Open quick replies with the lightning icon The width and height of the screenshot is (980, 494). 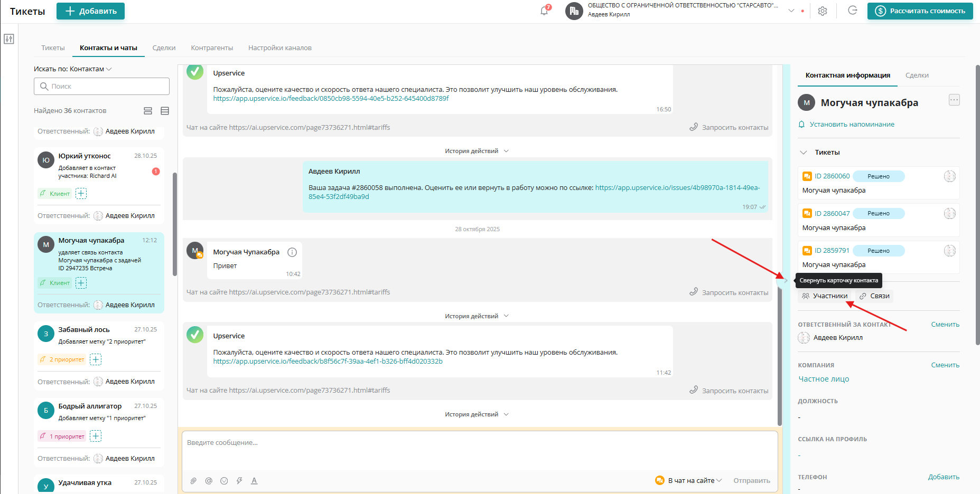tap(239, 480)
